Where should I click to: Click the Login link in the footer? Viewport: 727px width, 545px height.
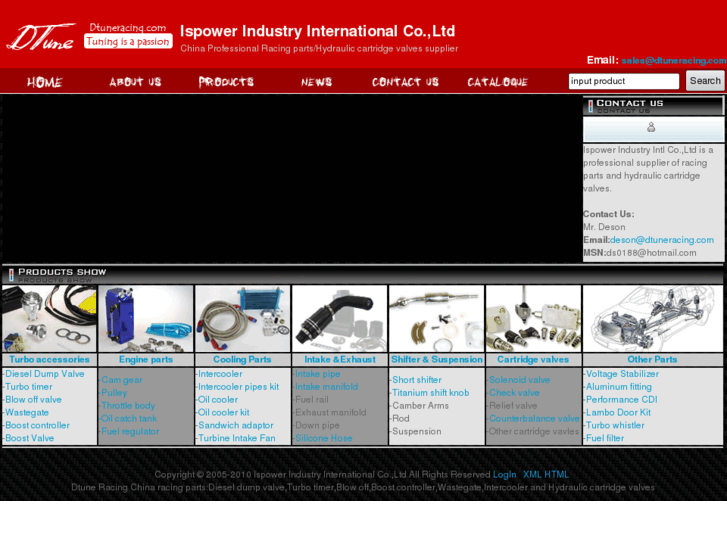pyautogui.click(x=504, y=475)
